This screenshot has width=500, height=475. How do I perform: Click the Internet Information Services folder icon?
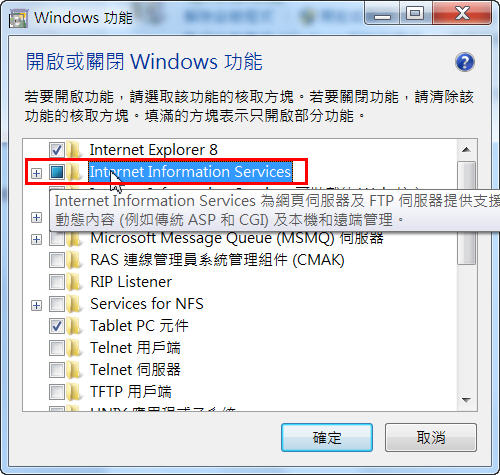tap(74, 172)
